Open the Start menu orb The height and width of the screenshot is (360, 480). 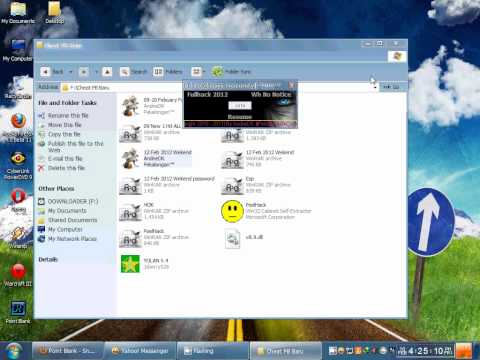(x=13, y=351)
